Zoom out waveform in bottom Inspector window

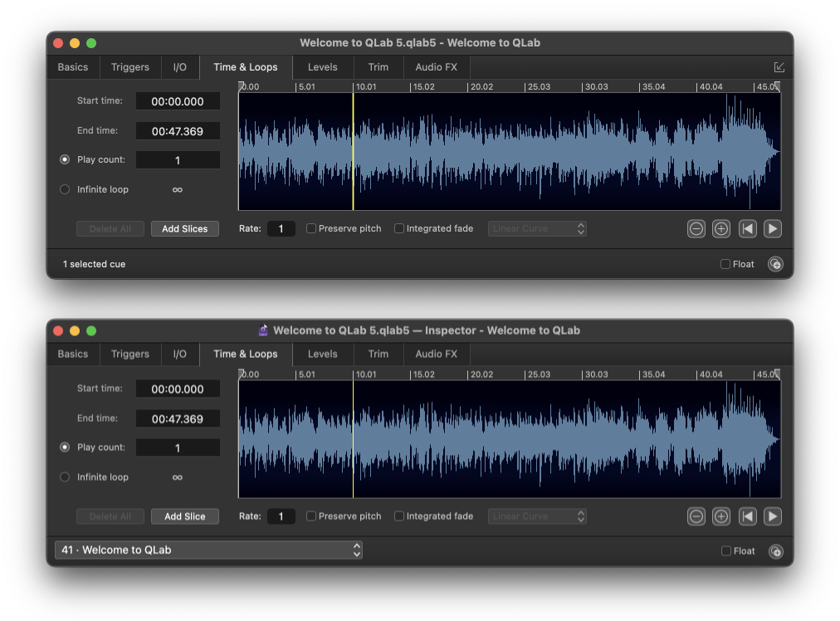pos(696,516)
